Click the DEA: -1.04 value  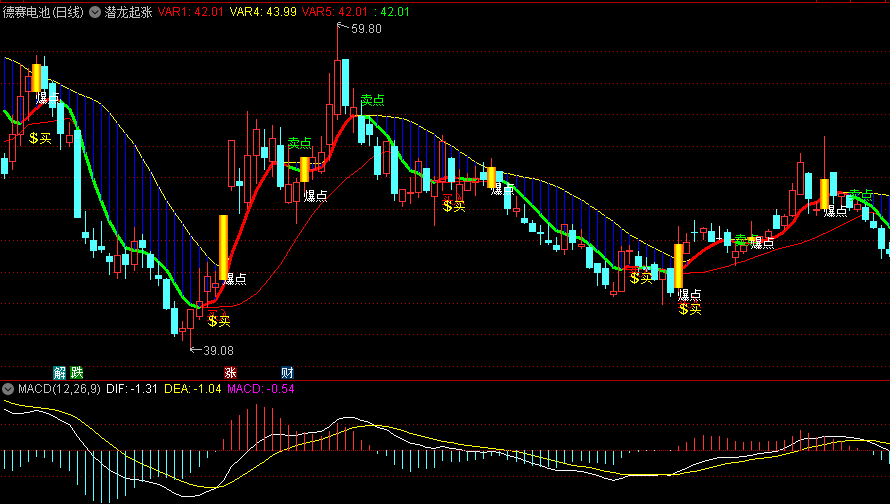click(192, 389)
